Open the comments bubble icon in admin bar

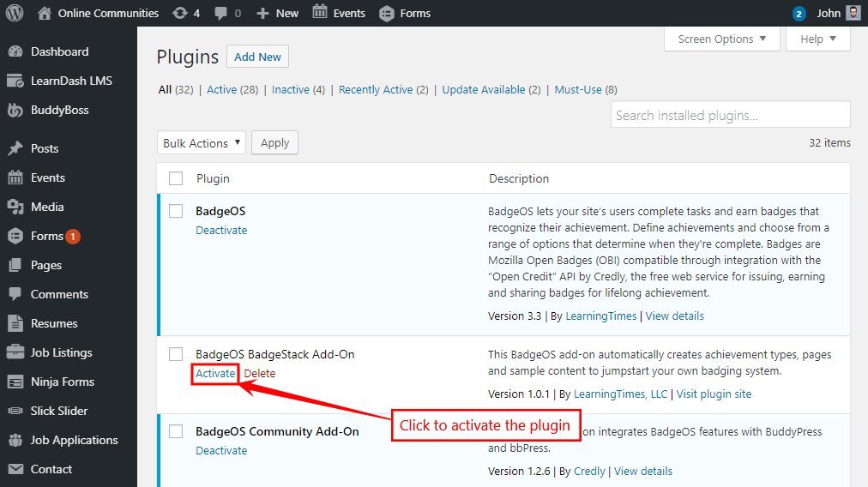[222, 13]
